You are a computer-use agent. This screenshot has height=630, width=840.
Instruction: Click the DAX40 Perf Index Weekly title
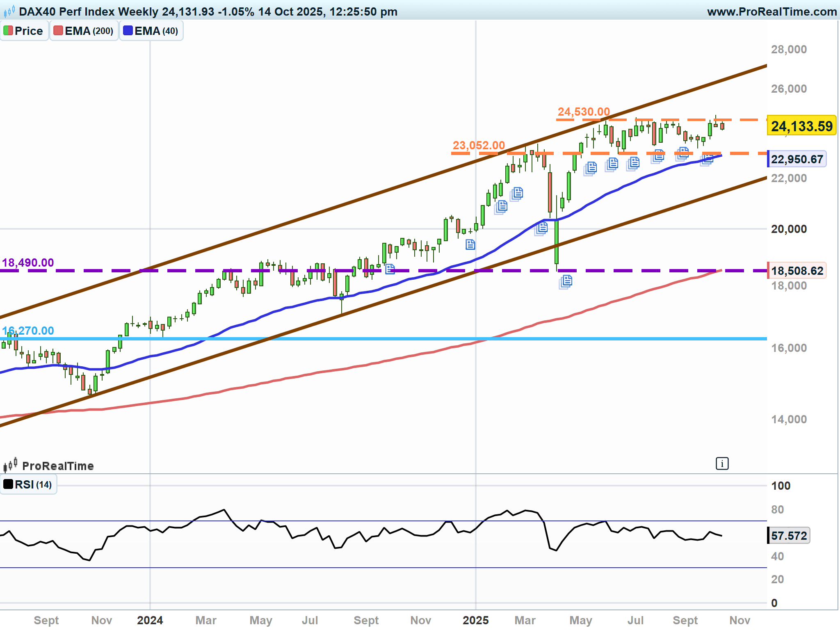[88, 11]
